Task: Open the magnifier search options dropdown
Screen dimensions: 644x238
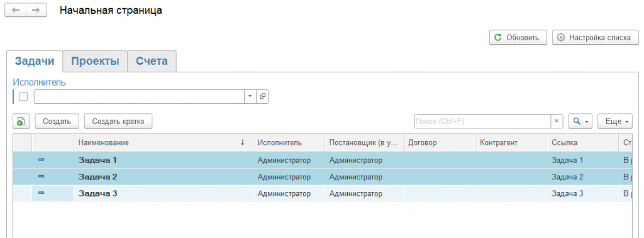Action: [x=580, y=122]
